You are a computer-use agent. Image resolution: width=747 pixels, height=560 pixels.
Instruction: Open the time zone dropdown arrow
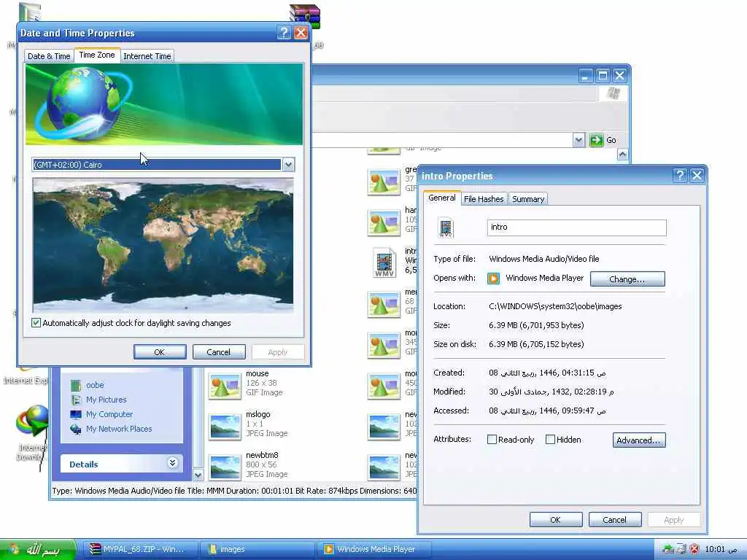pos(288,165)
